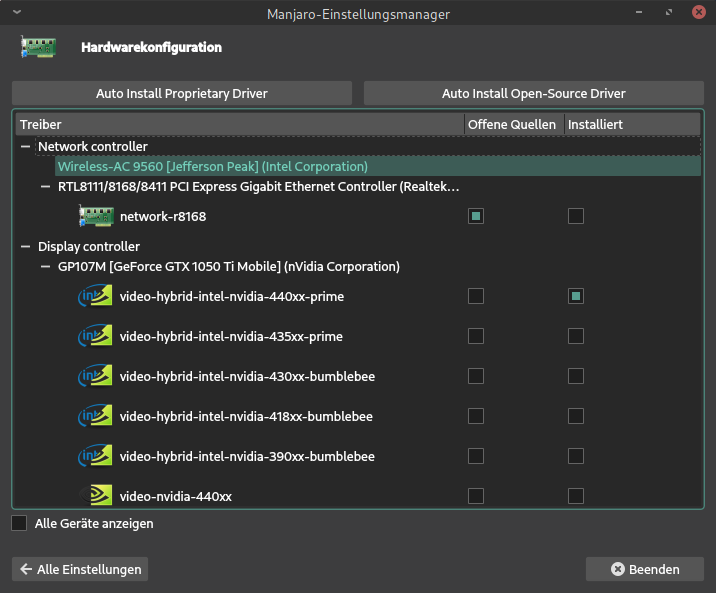Toggle Installiert checkbox for 418xx-bumblebee driver
716x593 pixels.
(x=576, y=416)
